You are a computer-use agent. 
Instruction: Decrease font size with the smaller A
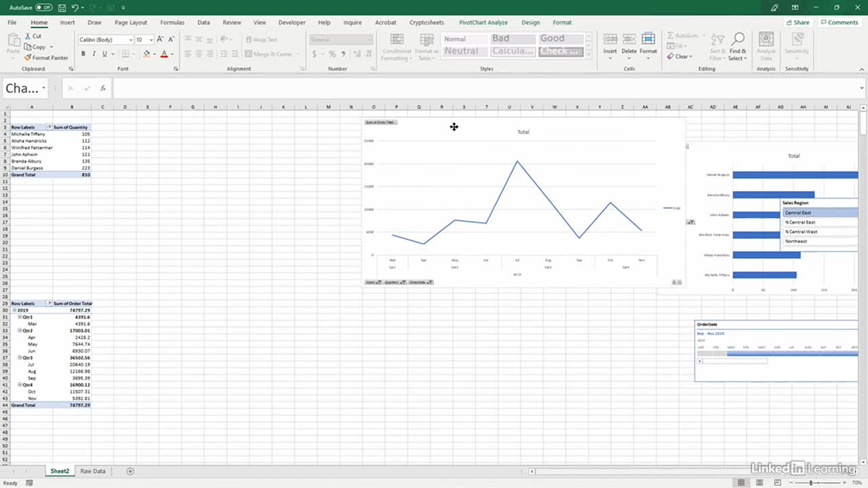[171, 40]
